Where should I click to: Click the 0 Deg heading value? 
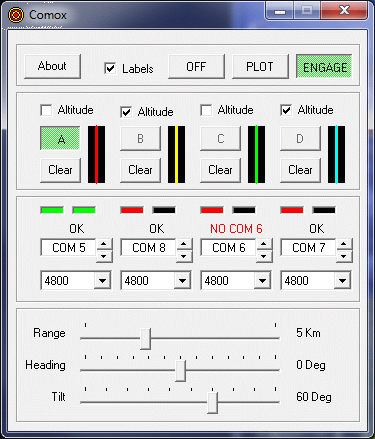pos(311,365)
